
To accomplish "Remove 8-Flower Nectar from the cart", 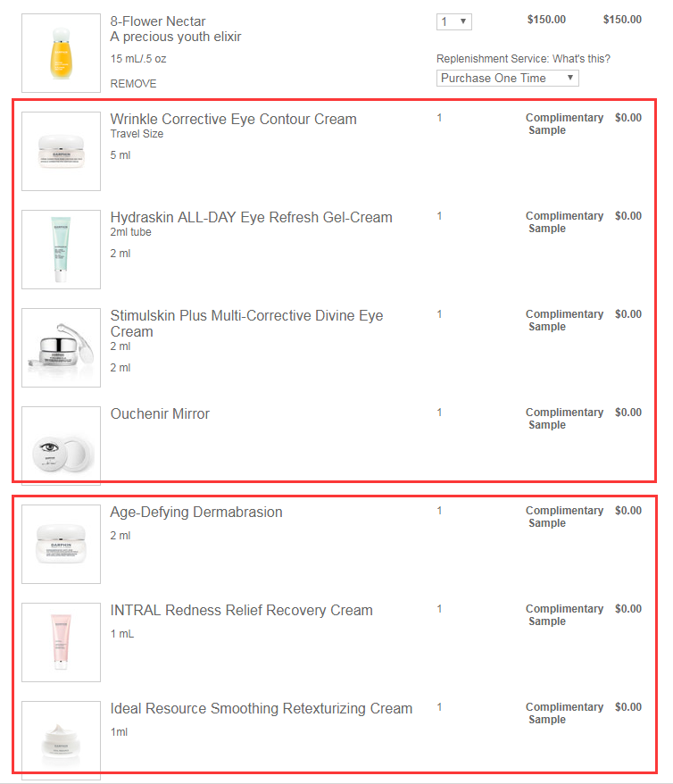I will pos(133,84).
